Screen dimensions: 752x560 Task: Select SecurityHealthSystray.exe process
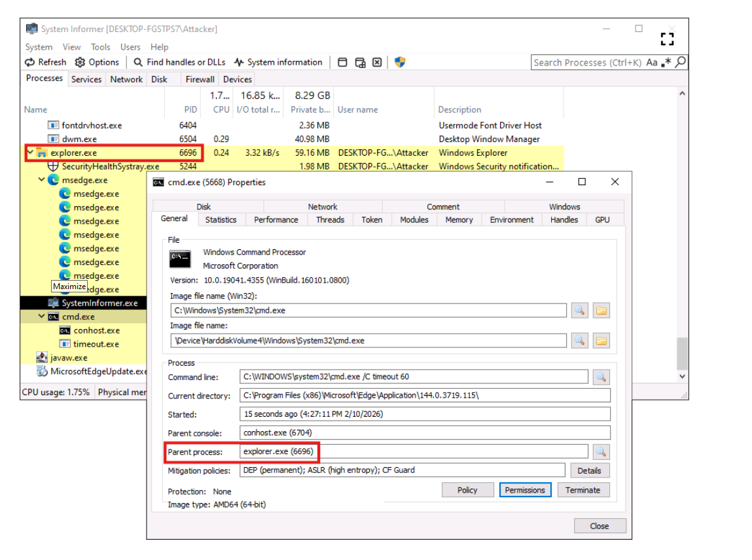coord(293,166)
